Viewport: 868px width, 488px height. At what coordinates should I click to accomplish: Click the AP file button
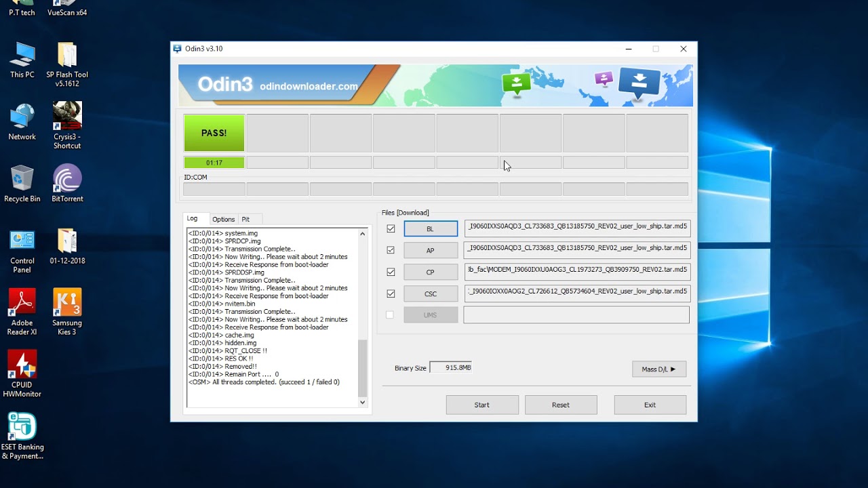[431, 250]
